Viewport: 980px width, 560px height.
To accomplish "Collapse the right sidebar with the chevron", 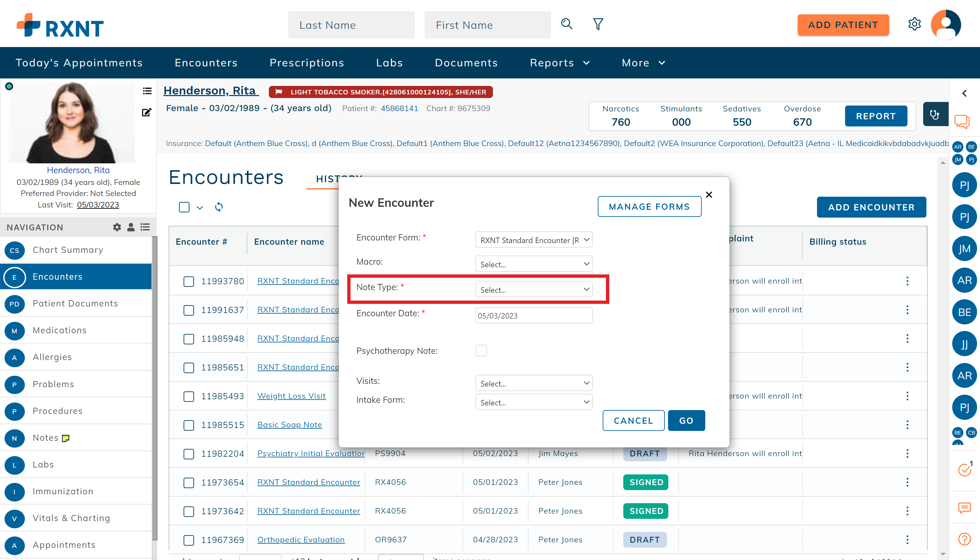I will (x=964, y=93).
